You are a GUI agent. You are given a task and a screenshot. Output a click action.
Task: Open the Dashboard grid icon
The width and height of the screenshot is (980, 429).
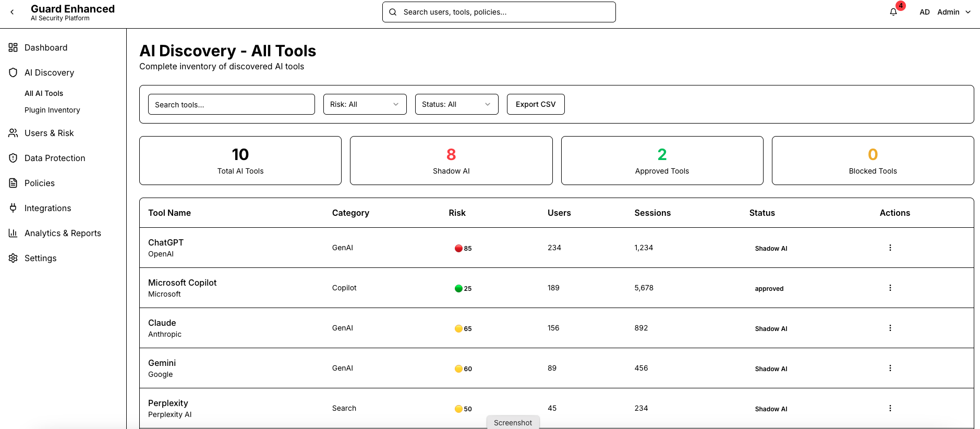(x=13, y=47)
